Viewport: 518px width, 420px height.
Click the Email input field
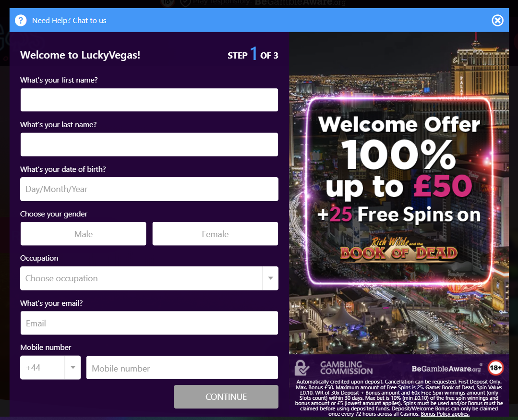click(x=149, y=323)
